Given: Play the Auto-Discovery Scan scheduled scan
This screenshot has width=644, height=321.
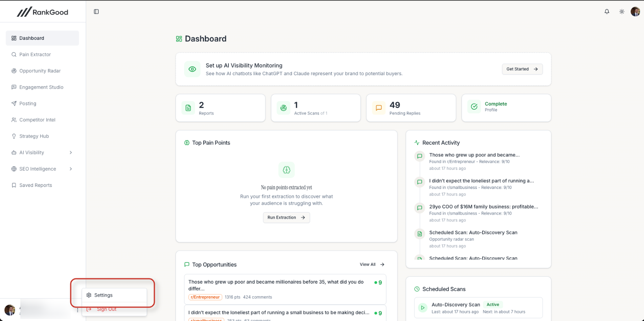Looking at the screenshot, I should pos(423,308).
